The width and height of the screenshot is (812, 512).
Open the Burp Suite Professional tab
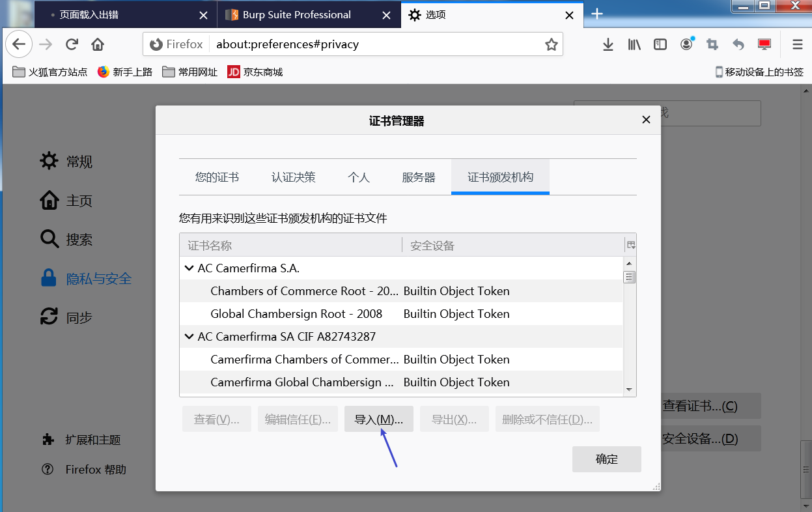tap(297, 15)
